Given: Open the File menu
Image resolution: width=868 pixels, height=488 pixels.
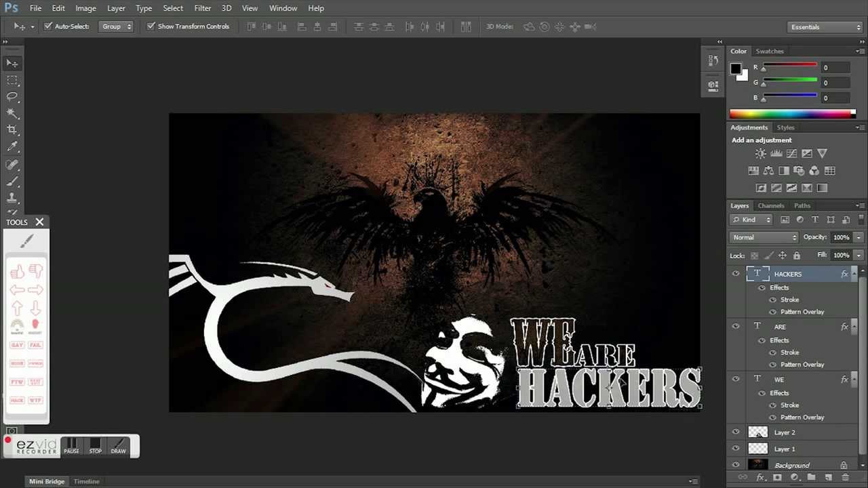Looking at the screenshot, I should (x=35, y=8).
